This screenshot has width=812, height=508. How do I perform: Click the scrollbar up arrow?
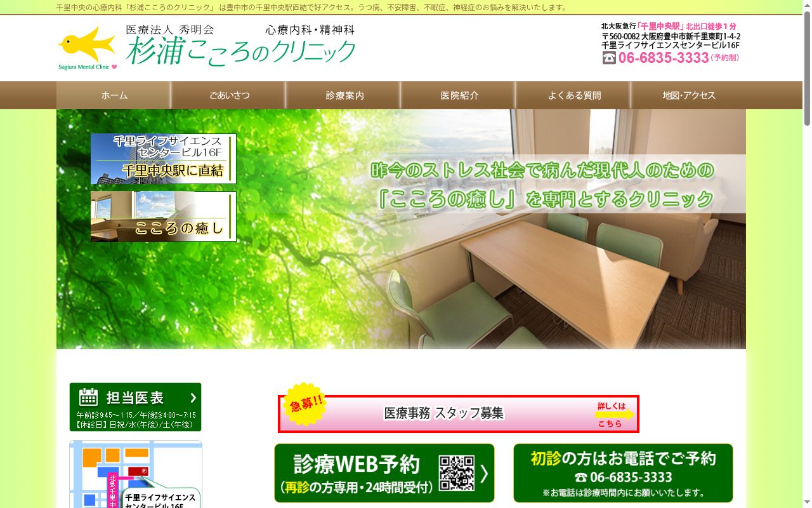click(807, 4)
